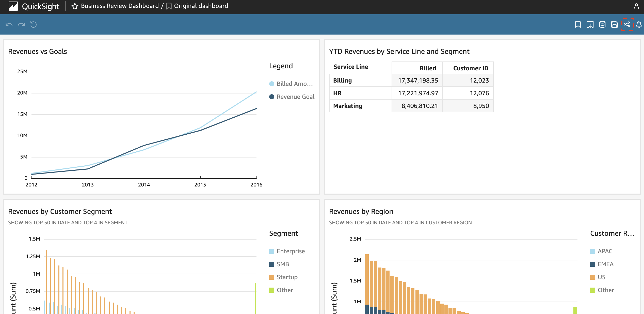Click billed value 8,406,810.21
Screen dimensions: 644x314
[x=420, y=106]
